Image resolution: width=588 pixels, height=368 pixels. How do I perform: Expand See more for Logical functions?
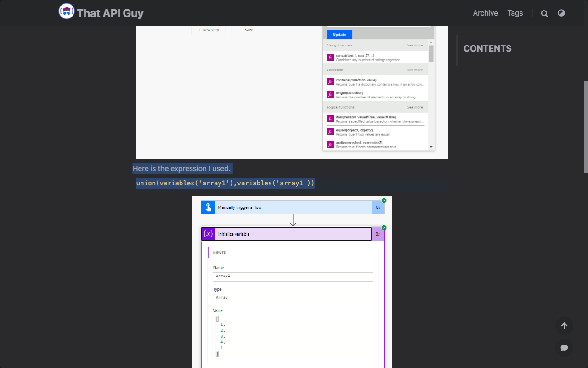pyautogui.click(x=415, y=107)
